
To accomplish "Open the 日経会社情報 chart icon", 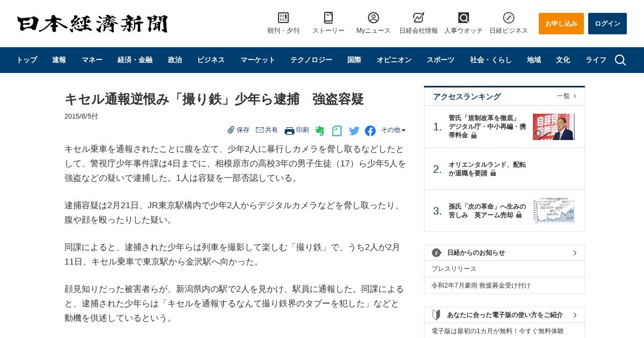I will pos(419,18).
